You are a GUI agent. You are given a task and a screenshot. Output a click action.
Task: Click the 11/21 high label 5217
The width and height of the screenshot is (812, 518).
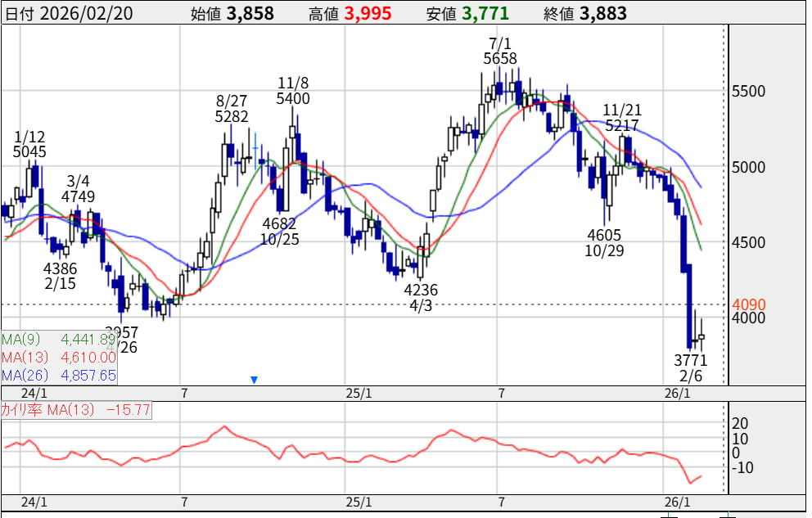(622, 125)
